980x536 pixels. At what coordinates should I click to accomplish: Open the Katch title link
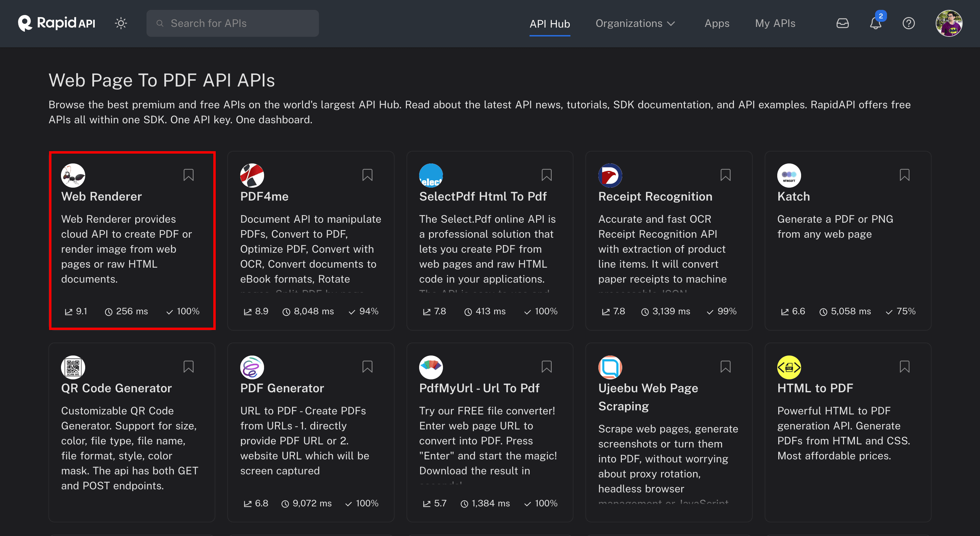(x=793, y=196)
